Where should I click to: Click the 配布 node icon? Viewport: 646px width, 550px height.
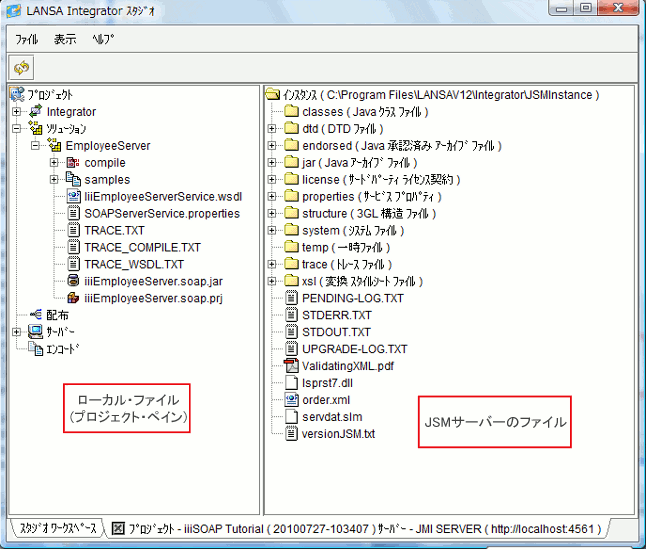36,315
